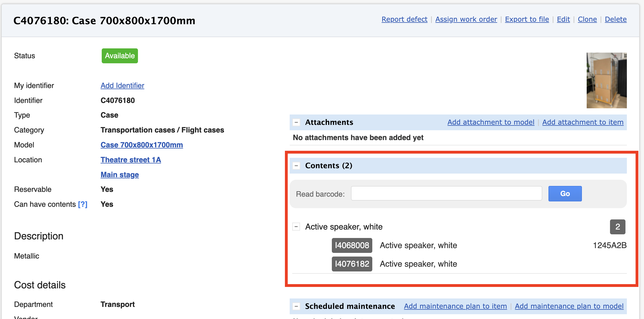Viewport: 644px width, 319px height.
Task: Clone this case item
Action: [587, 19]
